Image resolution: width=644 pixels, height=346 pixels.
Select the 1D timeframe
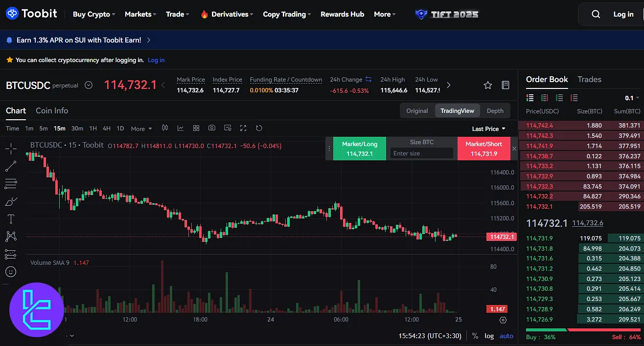[120, 129]
